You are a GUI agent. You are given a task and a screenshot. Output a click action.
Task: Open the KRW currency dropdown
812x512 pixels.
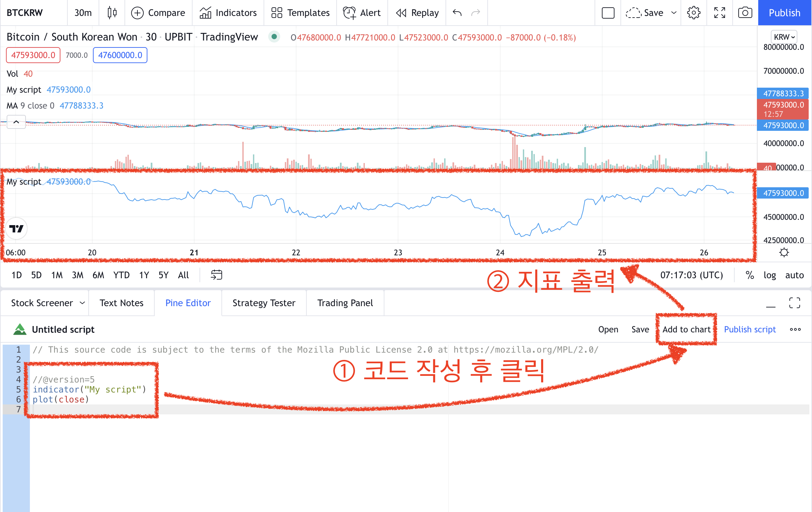(784, 37)
